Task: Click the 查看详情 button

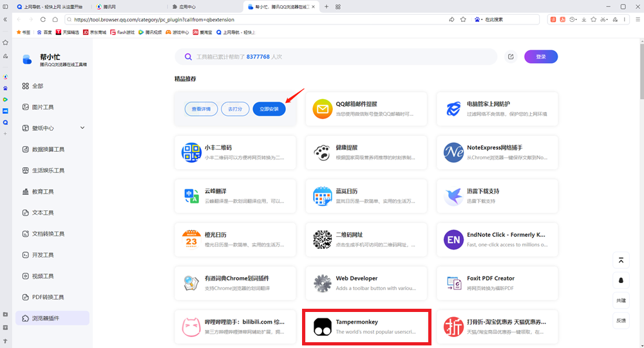Action: click(201, 109)
